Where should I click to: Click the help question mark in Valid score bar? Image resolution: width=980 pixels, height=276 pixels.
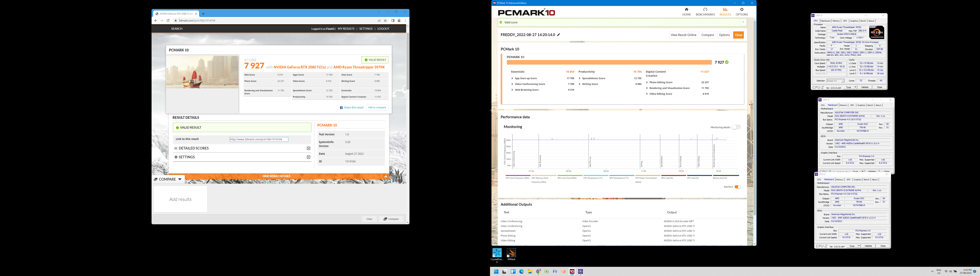pos(743,22)
